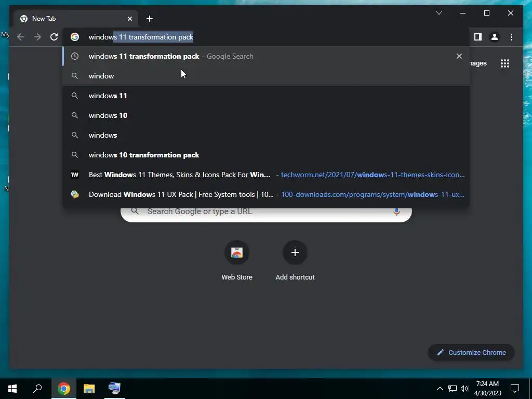Image resolution: width=532 pixels, height=399 pixels.
Task: Select the New Tab tab
Action: pos(76,19)
